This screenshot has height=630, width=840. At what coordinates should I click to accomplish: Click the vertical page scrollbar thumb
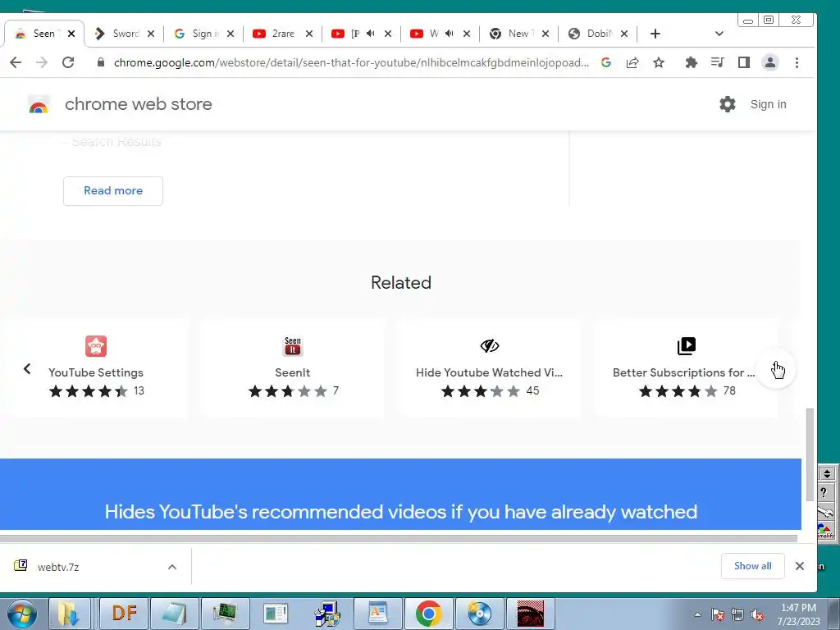coord(810,454)
